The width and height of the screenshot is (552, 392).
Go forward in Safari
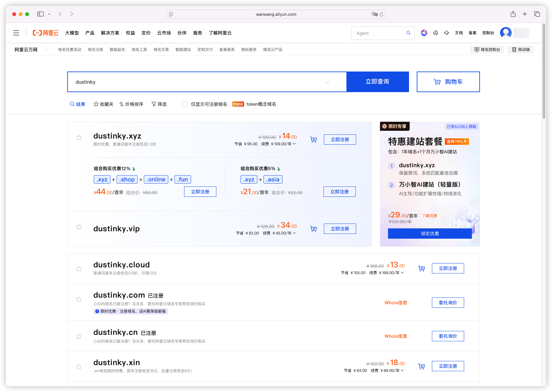point(72,14)
